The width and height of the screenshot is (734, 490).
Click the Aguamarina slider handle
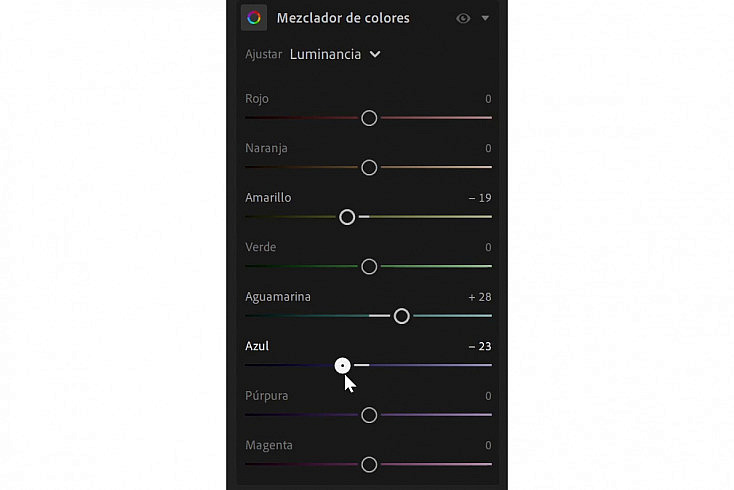(x=401, y=316)
